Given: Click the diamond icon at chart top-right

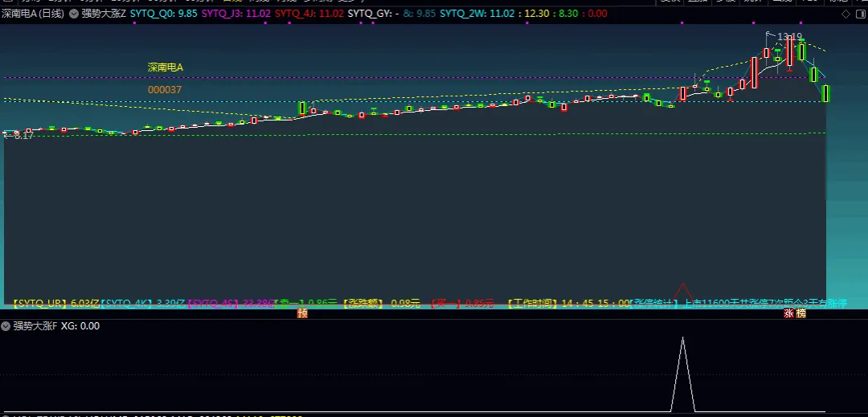Looking at the screenshot, I should point(845,14).
